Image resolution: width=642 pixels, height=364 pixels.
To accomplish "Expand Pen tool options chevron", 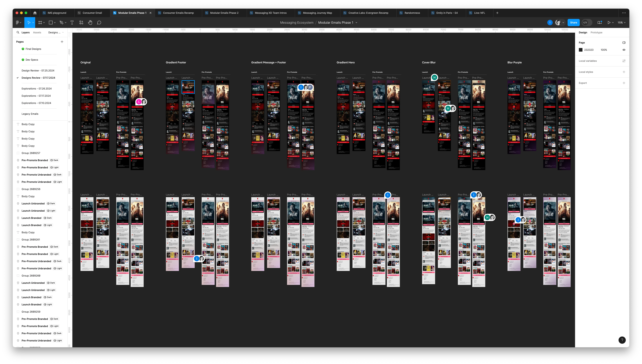I will click(66, 23).
